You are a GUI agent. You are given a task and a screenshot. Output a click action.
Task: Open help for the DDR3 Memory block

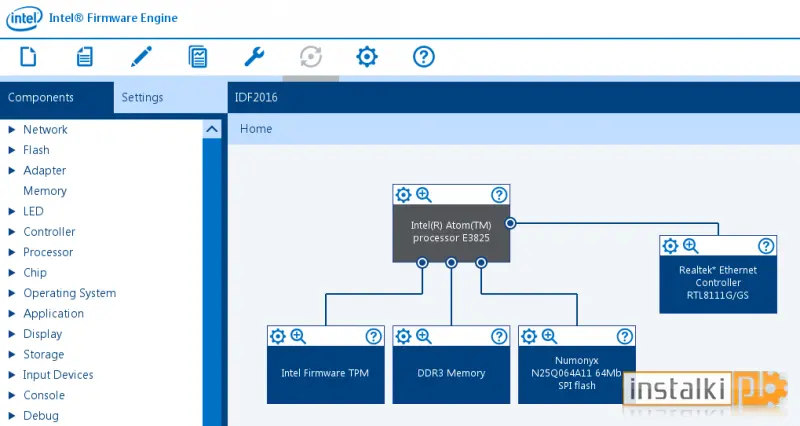coord(499,336)
